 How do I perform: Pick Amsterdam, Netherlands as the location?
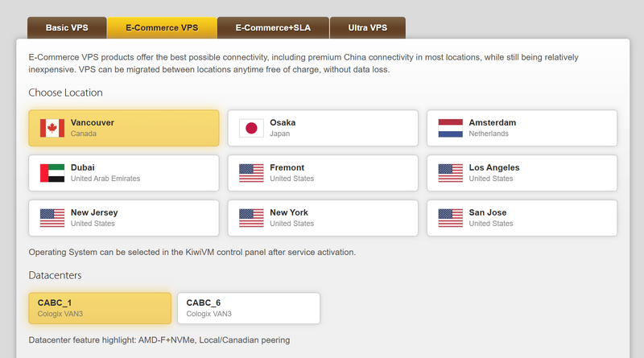(x=522, y=128)
